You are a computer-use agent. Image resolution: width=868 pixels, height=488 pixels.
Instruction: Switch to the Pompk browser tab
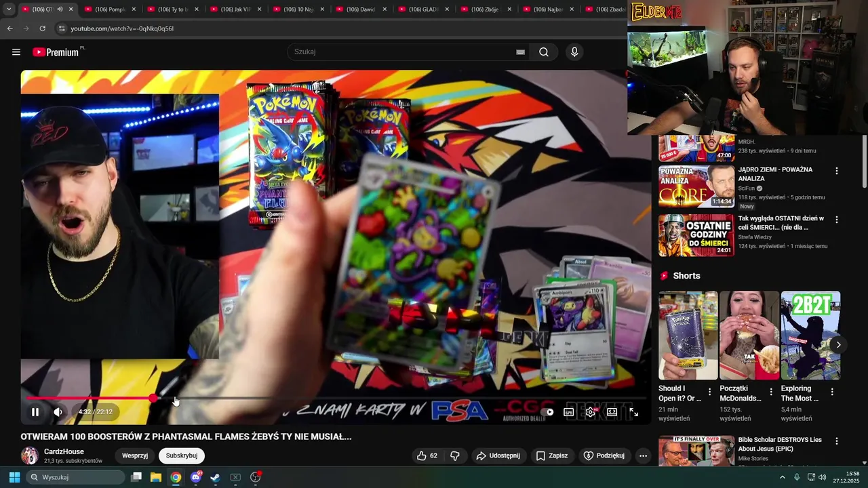point(111,9)
